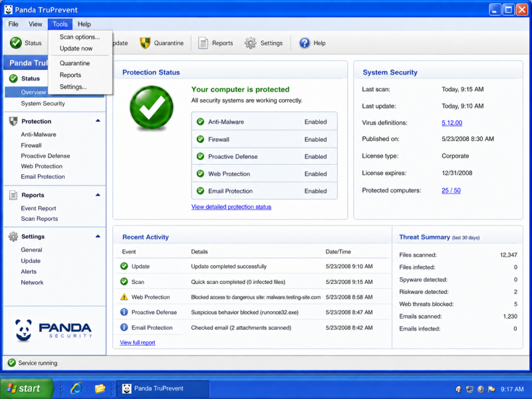This screenshot has width=532, height=399.
Task: Open Event Report in sidebar
Action: [x=39, y=208]
